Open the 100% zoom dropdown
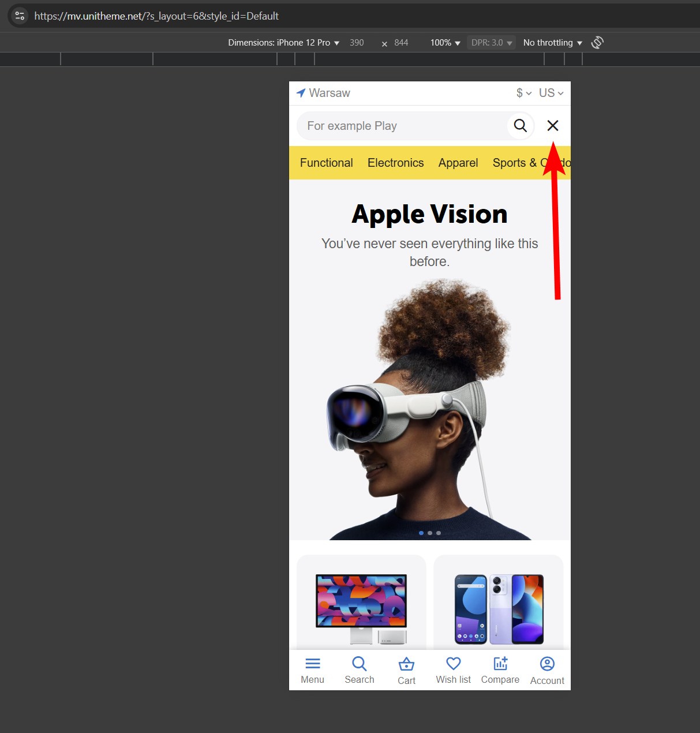Viewport: 700px width, 733px height. 445,43
